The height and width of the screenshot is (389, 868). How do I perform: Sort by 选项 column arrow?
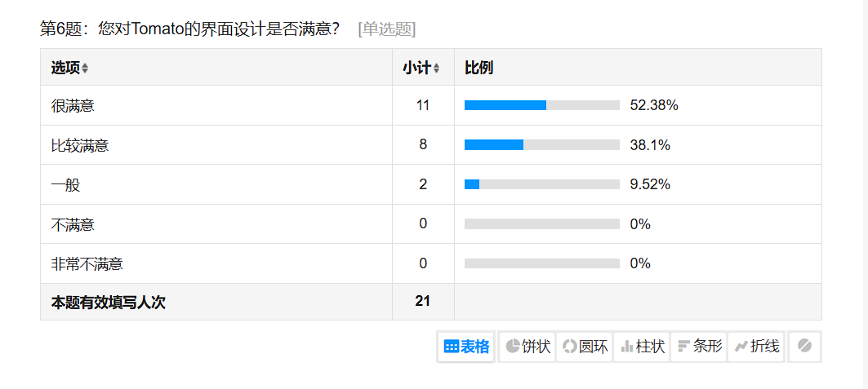click(x=85, y=69)
